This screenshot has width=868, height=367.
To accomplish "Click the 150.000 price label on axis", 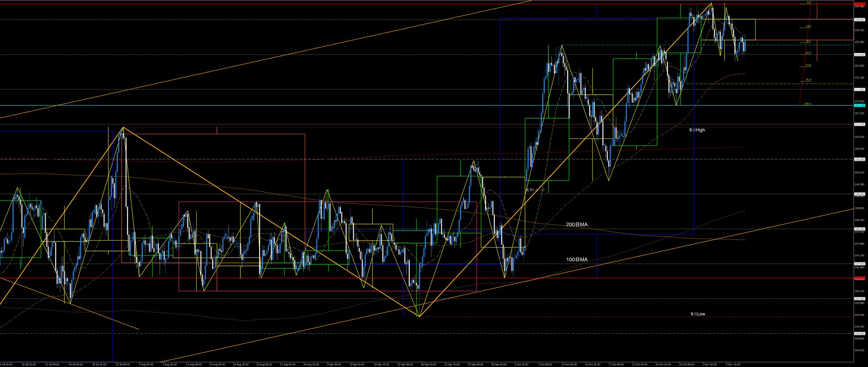I will (x=859, y=159).
